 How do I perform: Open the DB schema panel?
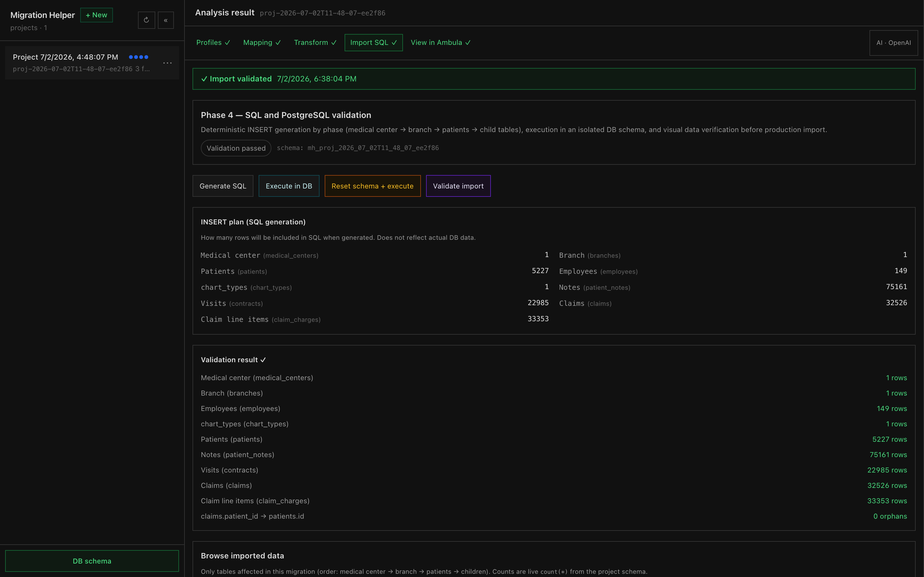click(92, 561)
